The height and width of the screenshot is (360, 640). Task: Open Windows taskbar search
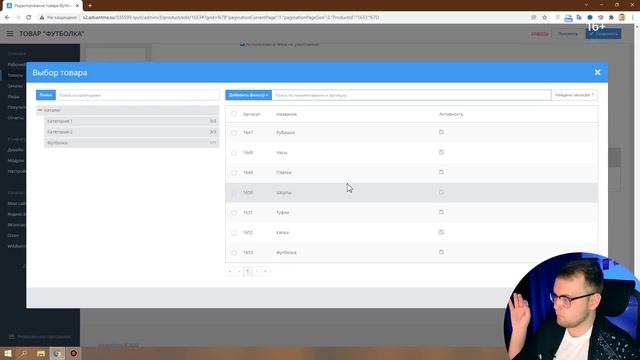tap(24, 353)
